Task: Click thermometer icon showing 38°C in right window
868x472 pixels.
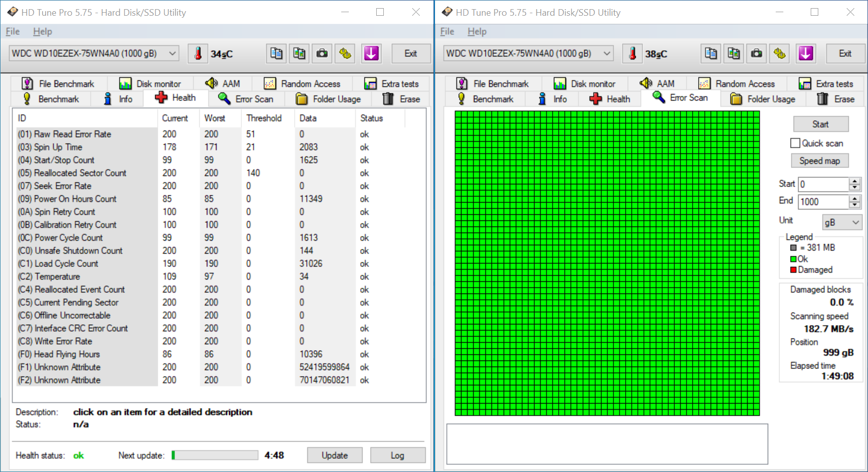Action: coord(632,53)
